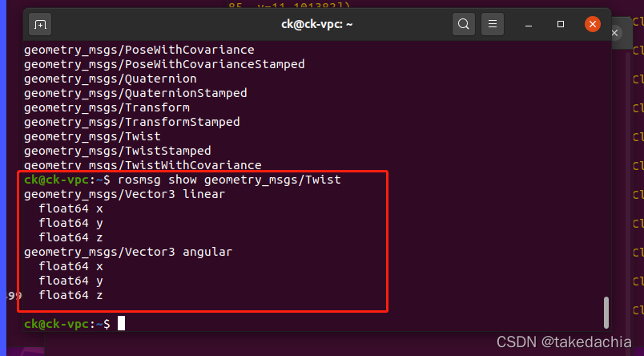Open a new terminal tab
Image resolution: width=644 pixels, height=356 pixels.
(40, 24)
